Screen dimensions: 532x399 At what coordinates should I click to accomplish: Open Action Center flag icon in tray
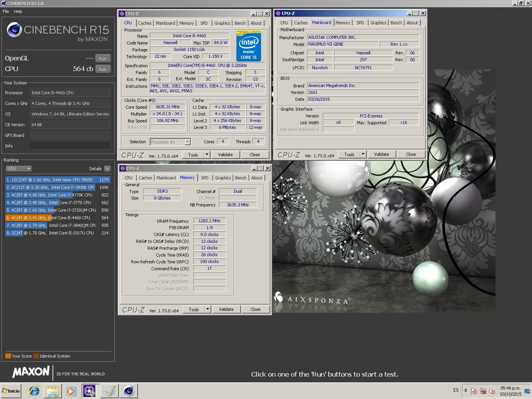click(x=474, y=391)
